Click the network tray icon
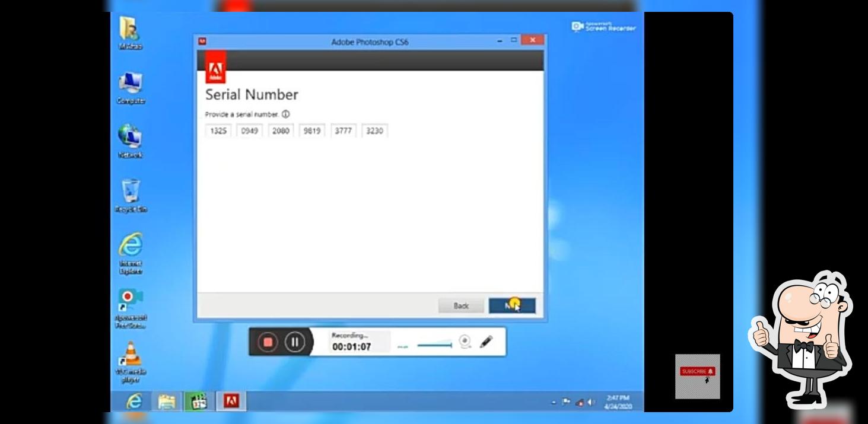The image size is (868, 424). tap(579, 402)
